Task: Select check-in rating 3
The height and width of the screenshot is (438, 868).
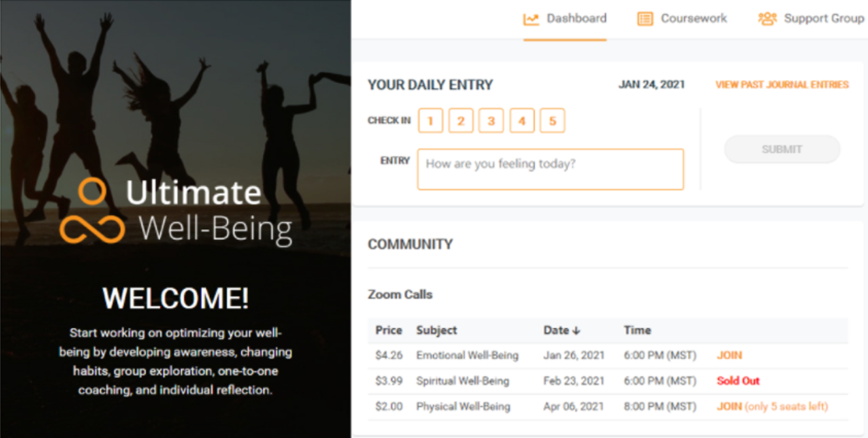Action: [x=491, y=121]
